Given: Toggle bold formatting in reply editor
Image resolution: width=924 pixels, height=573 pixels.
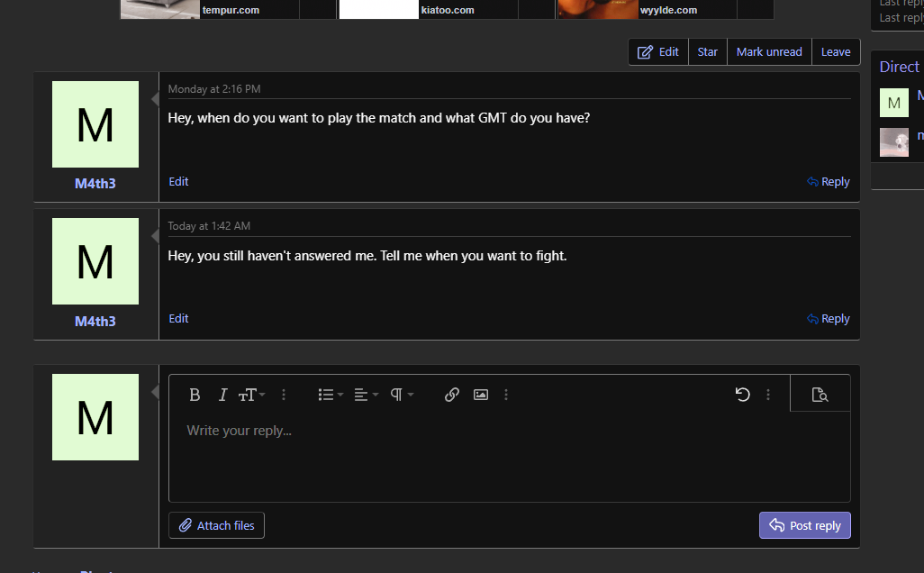Looking at the screenshot, I should click(195, 395).
